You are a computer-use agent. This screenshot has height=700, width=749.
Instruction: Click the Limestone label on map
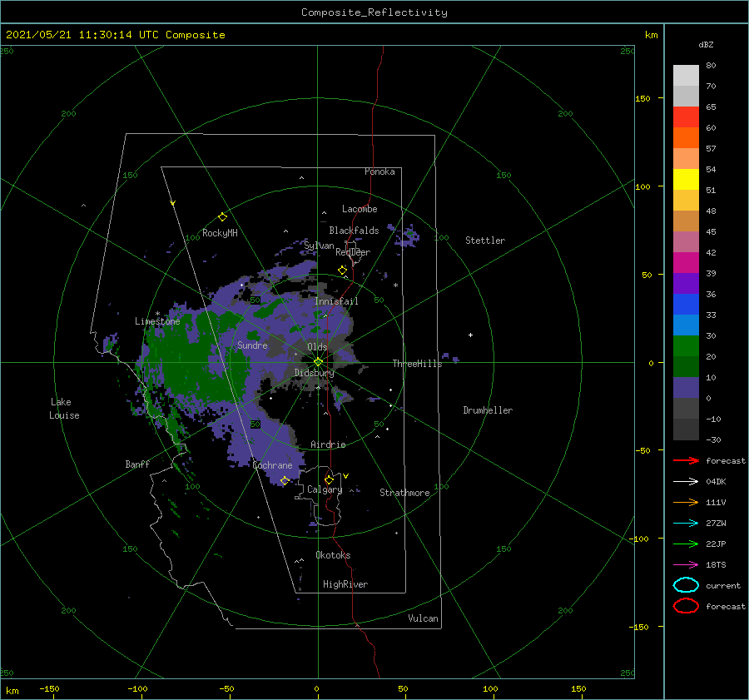click(157, 321)
